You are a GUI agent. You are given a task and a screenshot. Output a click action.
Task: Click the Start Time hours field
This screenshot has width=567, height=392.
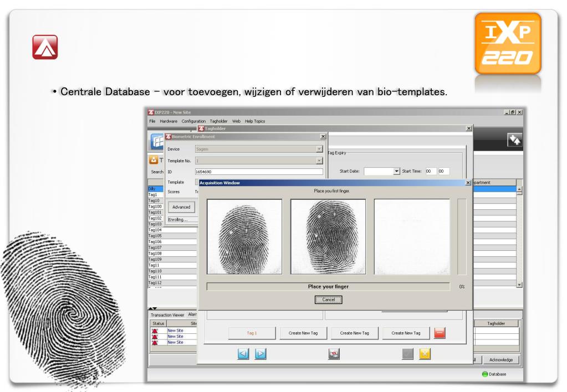430,171
